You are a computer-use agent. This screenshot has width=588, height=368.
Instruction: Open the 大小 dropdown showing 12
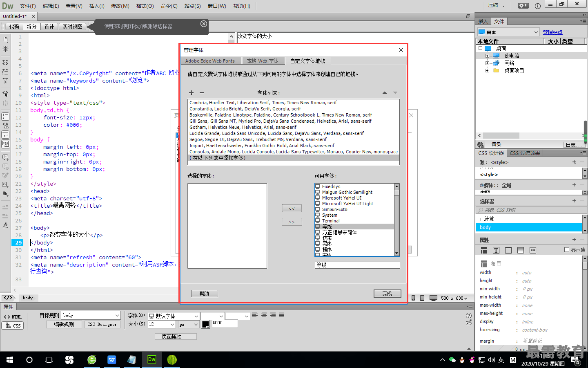(x=162, y=324)
